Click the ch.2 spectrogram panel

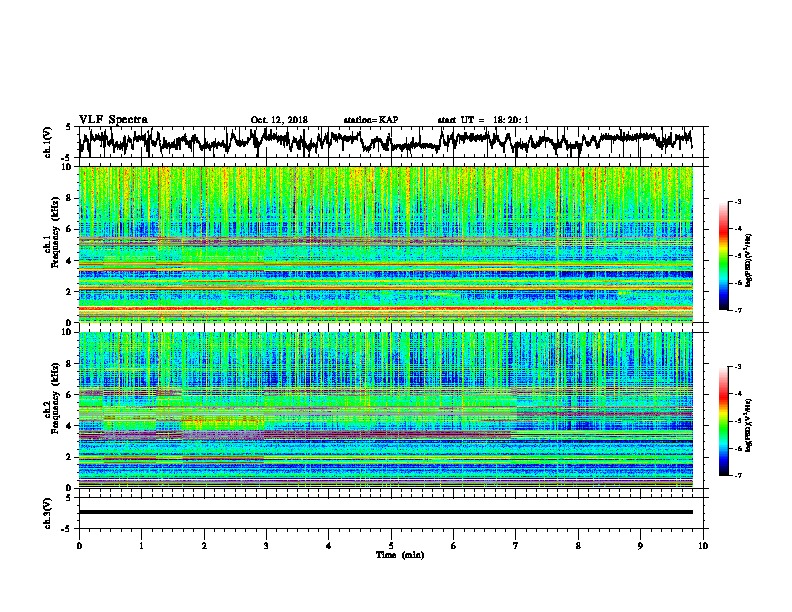pos(386,410)
